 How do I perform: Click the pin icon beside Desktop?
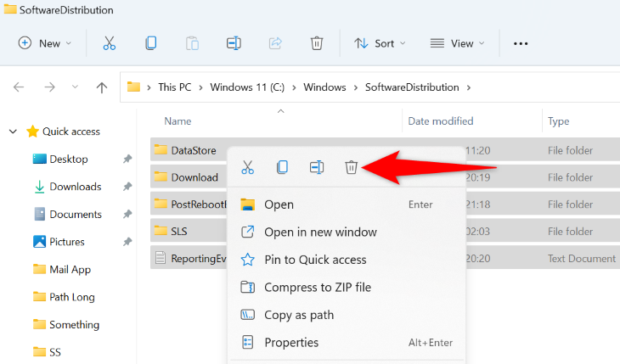coord(127,159)
